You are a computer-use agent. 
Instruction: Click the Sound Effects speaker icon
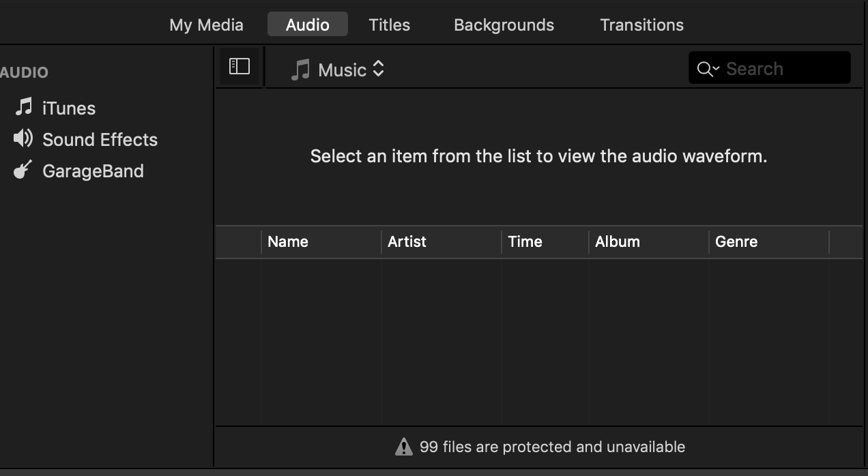pos(23,138)
